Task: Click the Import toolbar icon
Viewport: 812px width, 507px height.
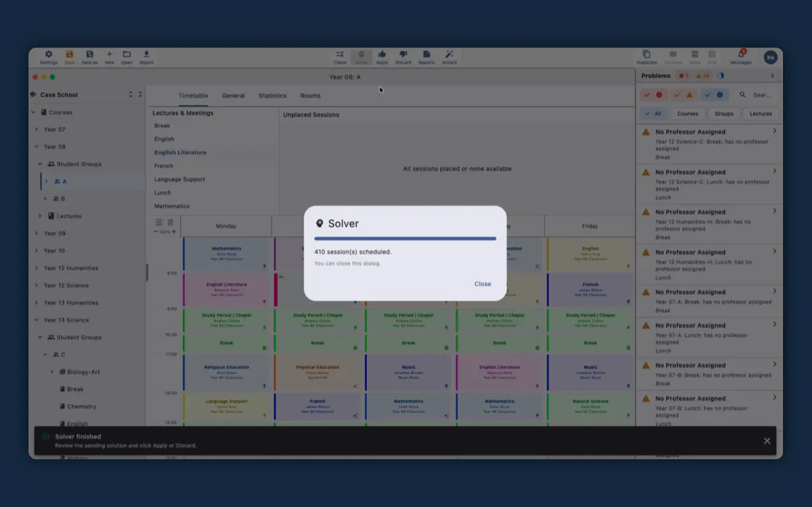Action: (x=146, y=58)
